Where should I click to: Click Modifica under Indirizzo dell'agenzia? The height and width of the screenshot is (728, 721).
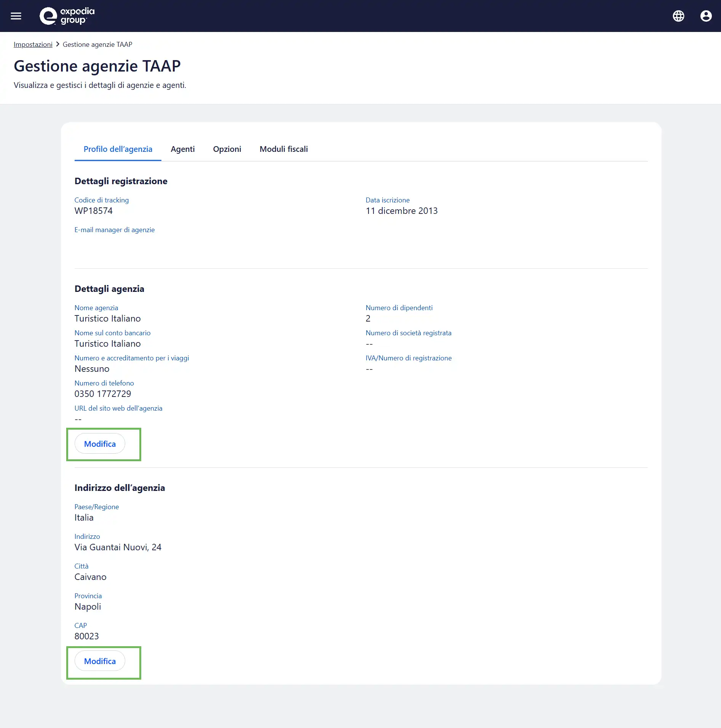(x=99, y=661)
